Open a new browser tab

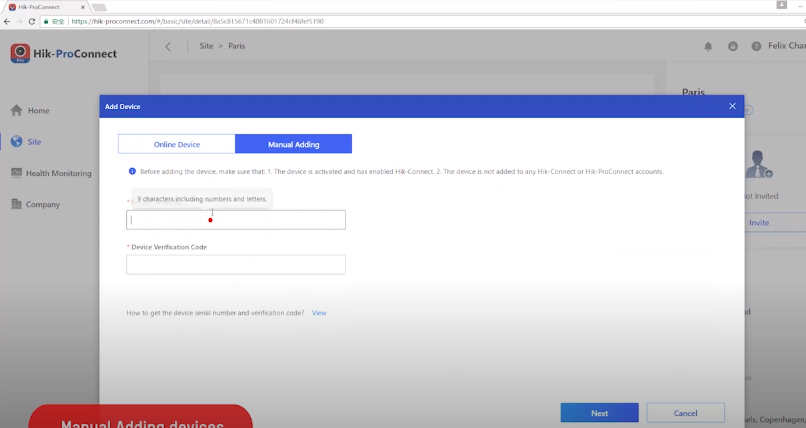pos(99,7)
